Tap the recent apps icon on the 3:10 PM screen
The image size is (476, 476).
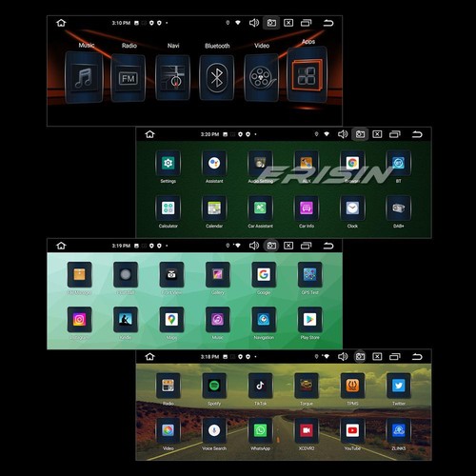point(306,23)
